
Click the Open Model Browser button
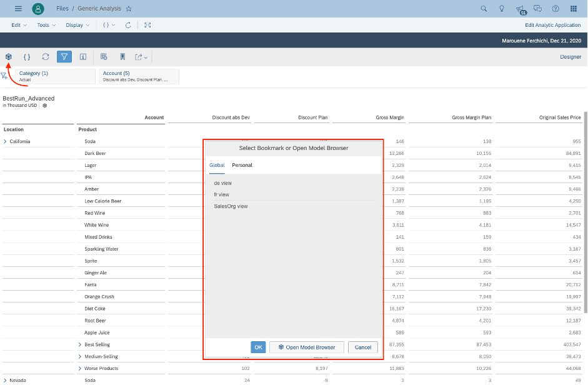[x=306, y=347]
